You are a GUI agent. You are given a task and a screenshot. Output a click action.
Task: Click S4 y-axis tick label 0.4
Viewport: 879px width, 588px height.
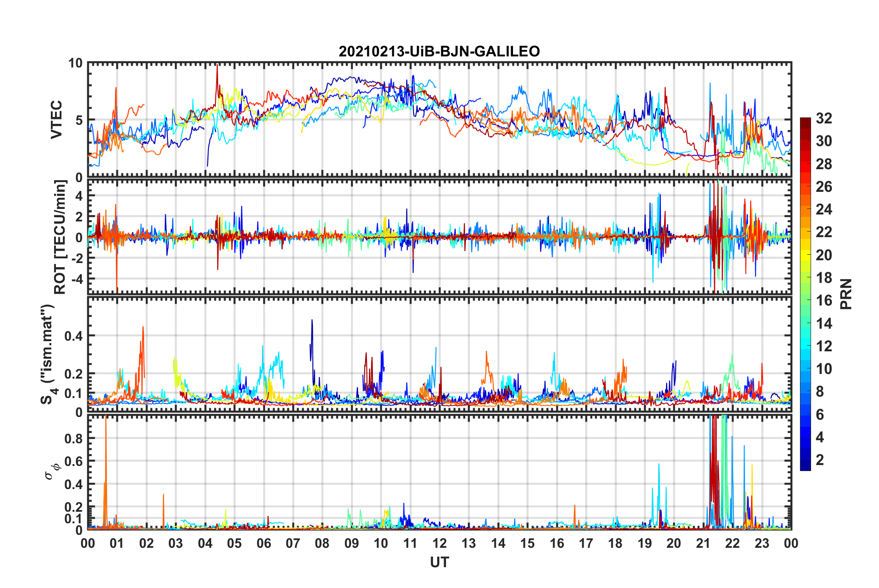(x=74, y=336)
